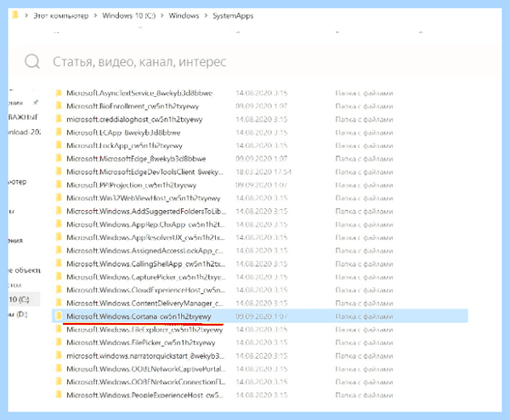Click folder icon of AppResolverUX row

click(x=59, y=237)
